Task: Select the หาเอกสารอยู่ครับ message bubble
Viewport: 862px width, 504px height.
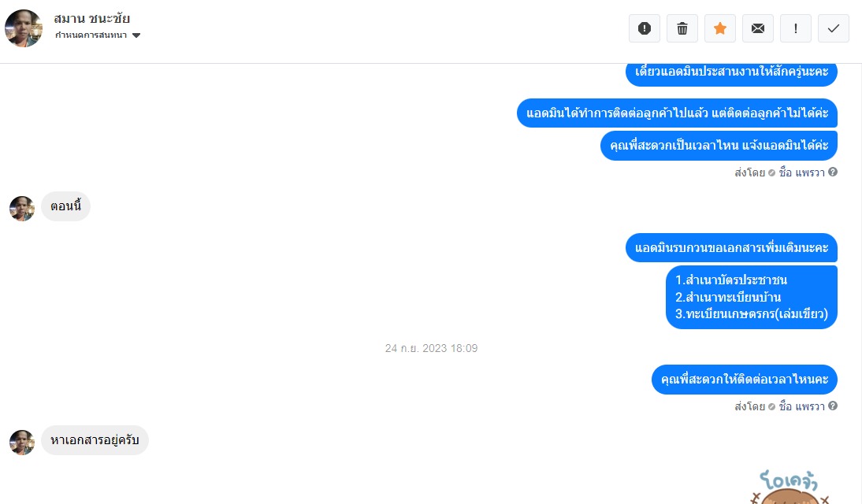Action: (95, 440)
